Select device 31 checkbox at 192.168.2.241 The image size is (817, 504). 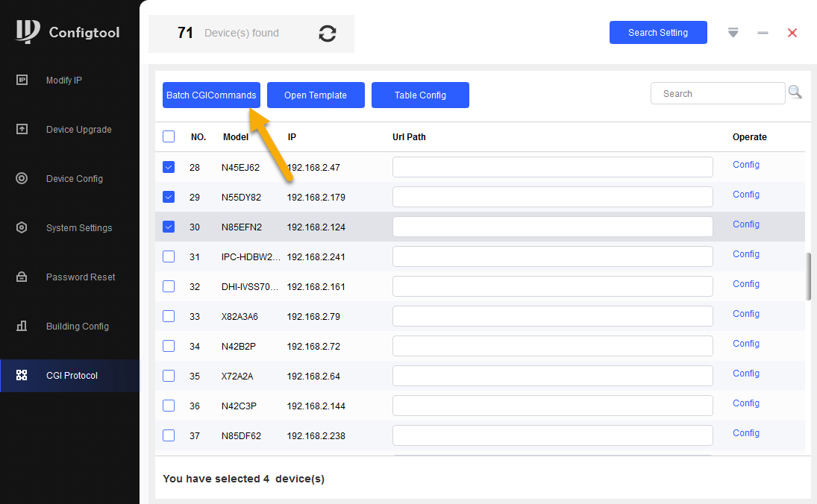coord(169,256)
